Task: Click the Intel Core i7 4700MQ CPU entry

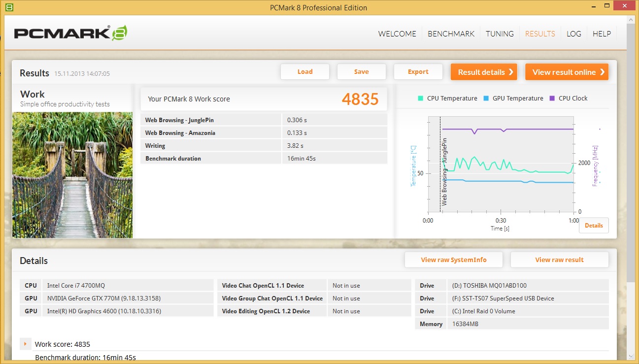Action: (x=76, y=286)
